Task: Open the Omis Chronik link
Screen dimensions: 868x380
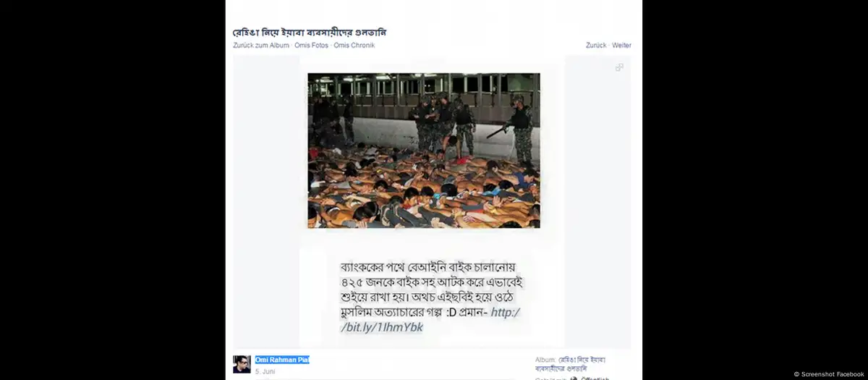Action: [x=354, y=46]
